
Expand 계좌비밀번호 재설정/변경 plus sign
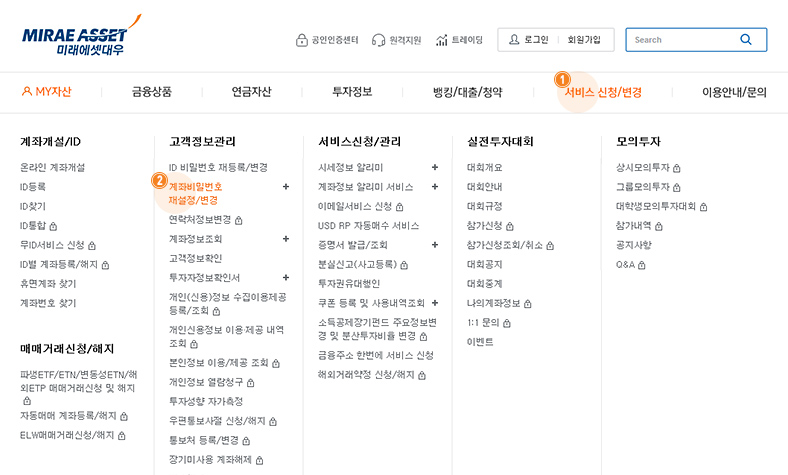286,187
